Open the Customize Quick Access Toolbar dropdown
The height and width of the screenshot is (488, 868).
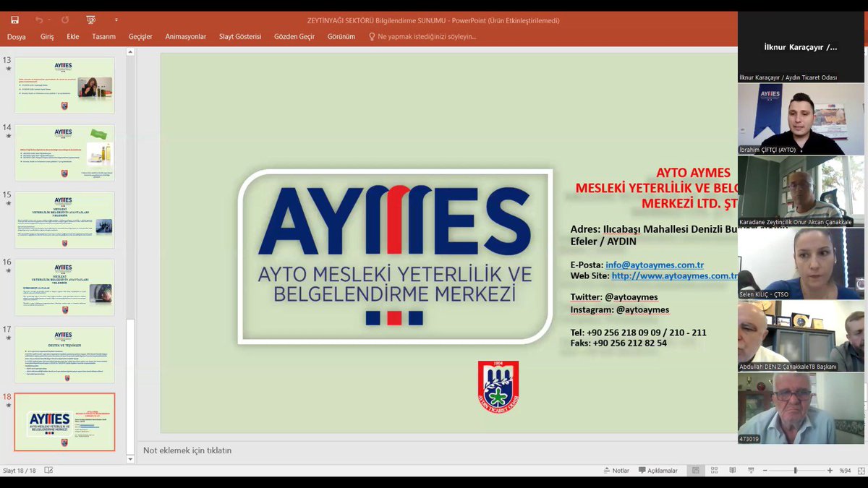(116, 19)
